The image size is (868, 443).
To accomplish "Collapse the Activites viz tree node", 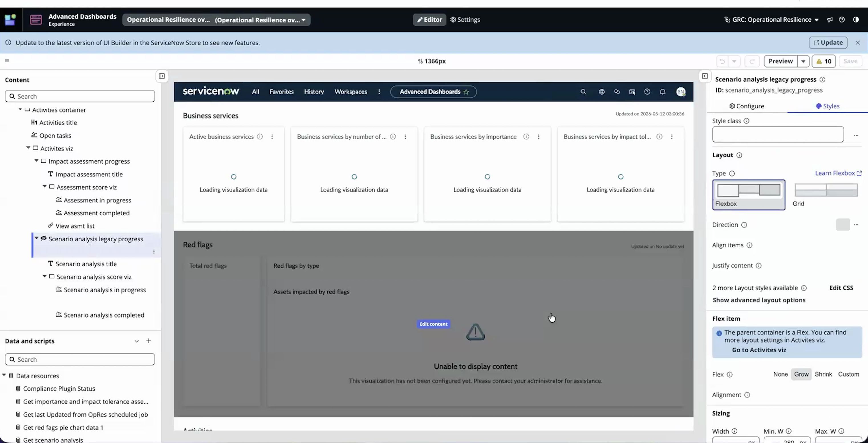I will [x=28, y=148].
